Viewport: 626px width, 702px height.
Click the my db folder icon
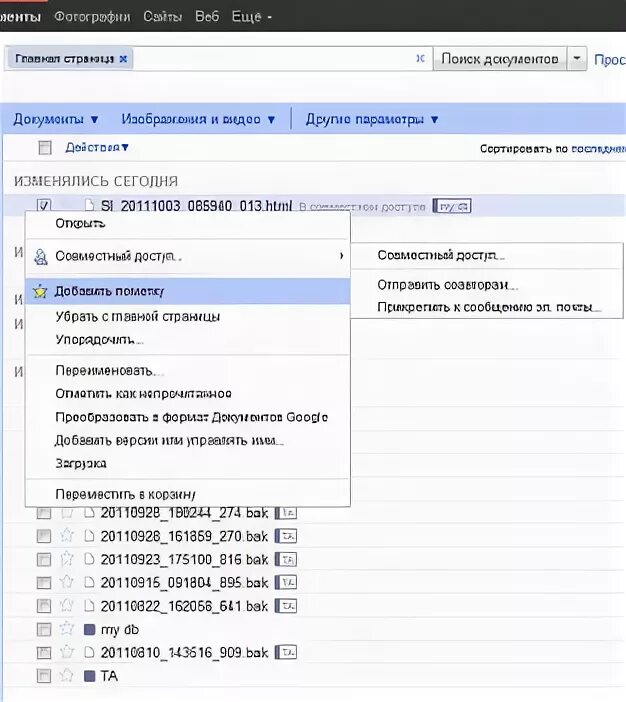coord(90,629)
